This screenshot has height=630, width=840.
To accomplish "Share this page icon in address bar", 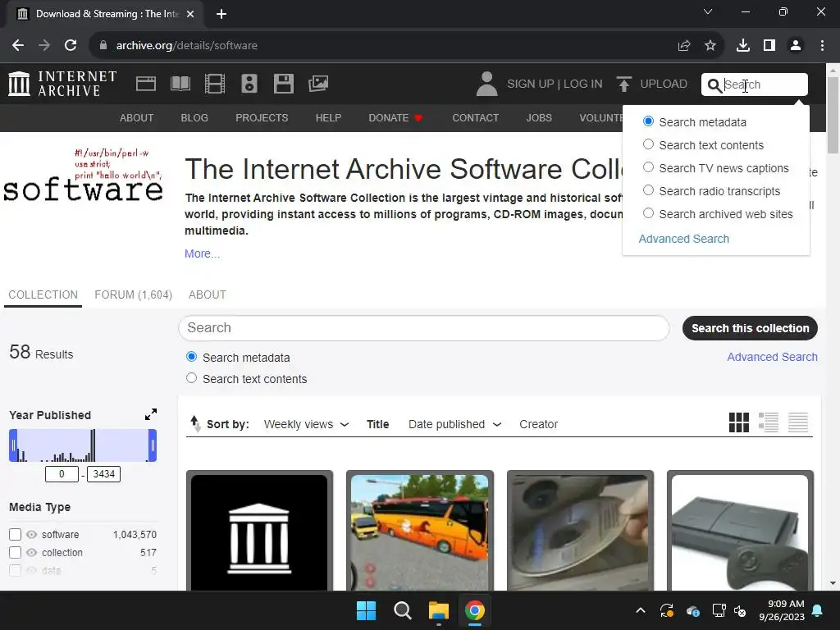I will pos(684,46).
